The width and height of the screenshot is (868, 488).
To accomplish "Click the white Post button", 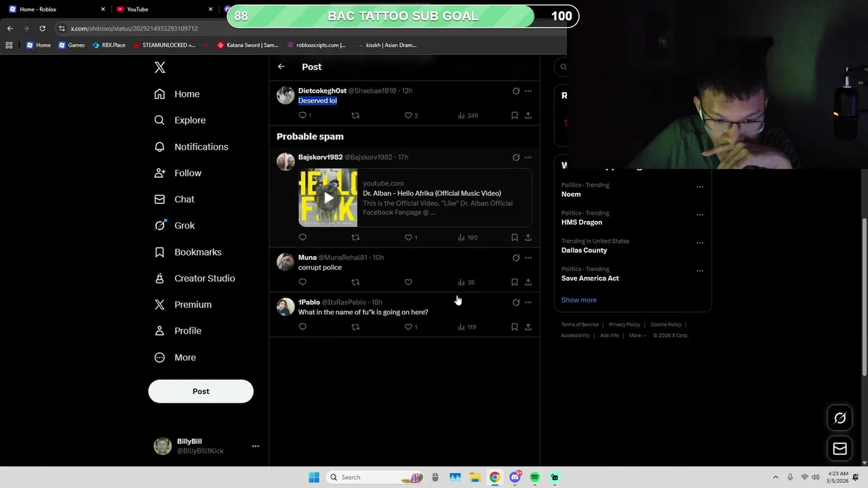I will (201, 391).
